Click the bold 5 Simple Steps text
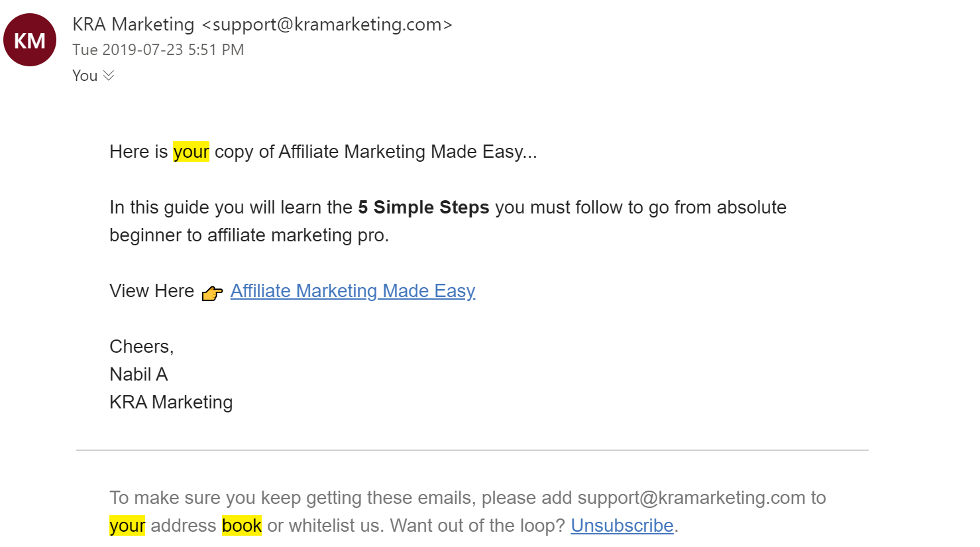 click(x=423, y=208)
